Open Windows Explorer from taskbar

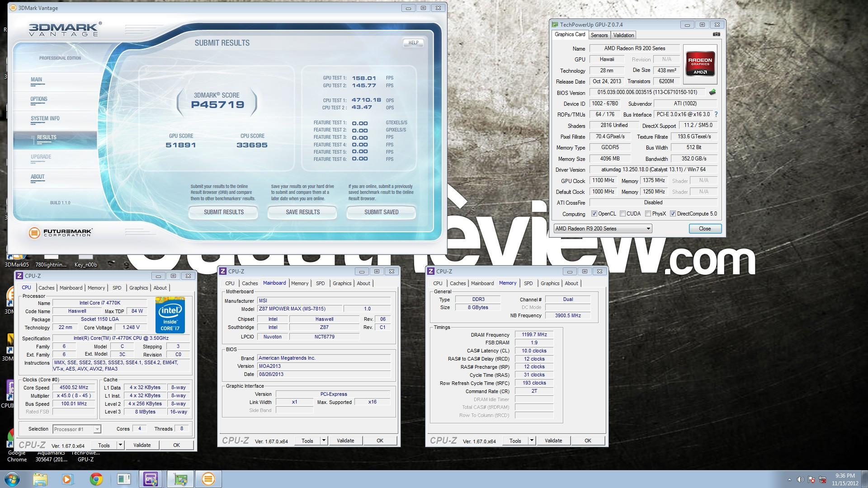40,479
